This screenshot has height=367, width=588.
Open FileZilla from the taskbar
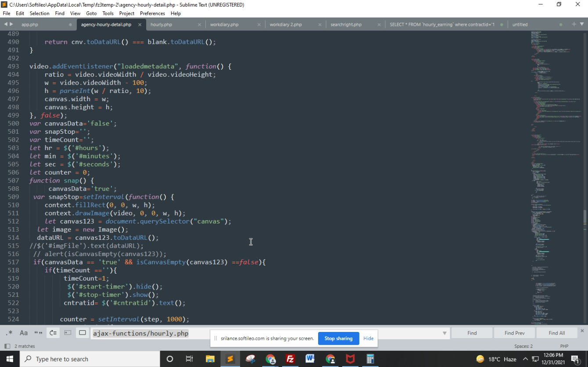coord(290,359)
